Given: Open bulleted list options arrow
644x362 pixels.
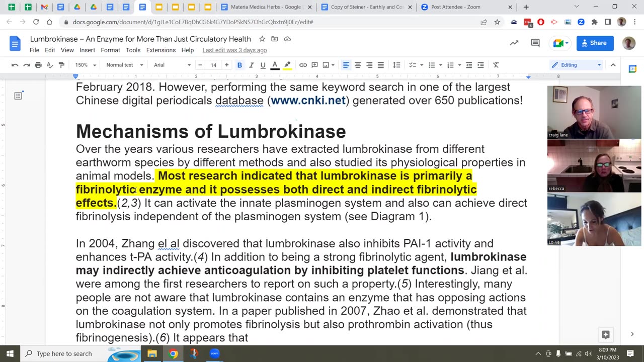Looking at the screenshot, I should [440, 65].
